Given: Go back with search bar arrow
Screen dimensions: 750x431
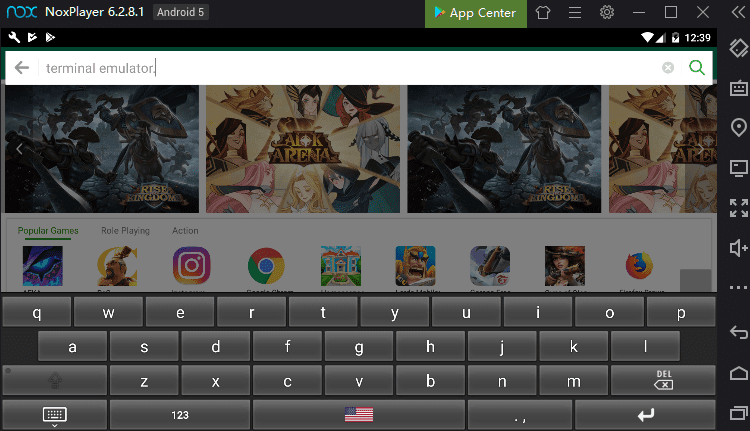Looking at the screenshot, I should point(22,68).
